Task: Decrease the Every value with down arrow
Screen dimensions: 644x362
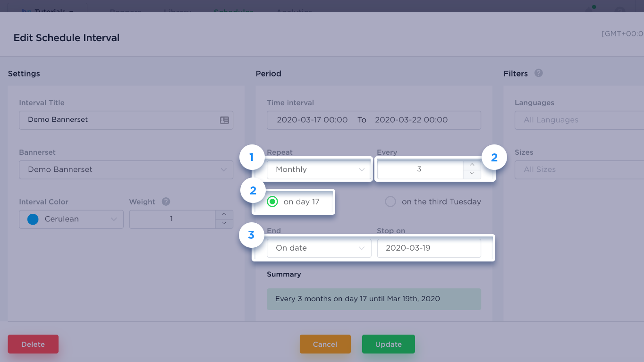Action: tap(472, 174)
